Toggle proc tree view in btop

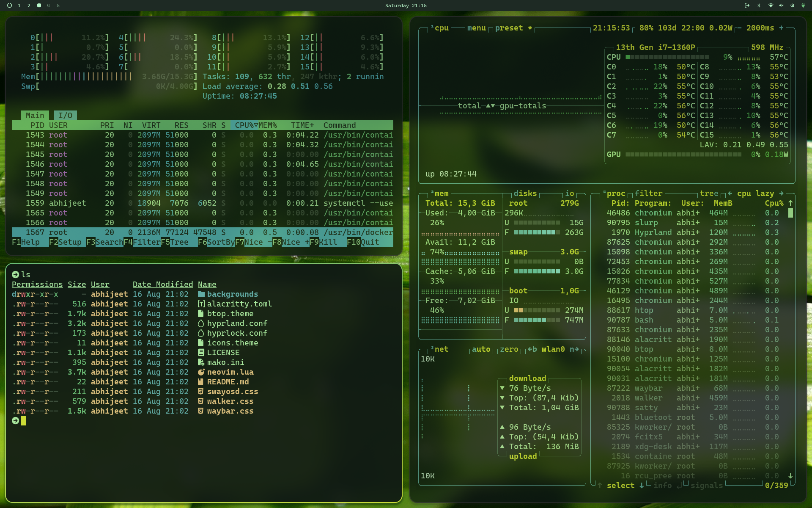[x=709, y=193]
